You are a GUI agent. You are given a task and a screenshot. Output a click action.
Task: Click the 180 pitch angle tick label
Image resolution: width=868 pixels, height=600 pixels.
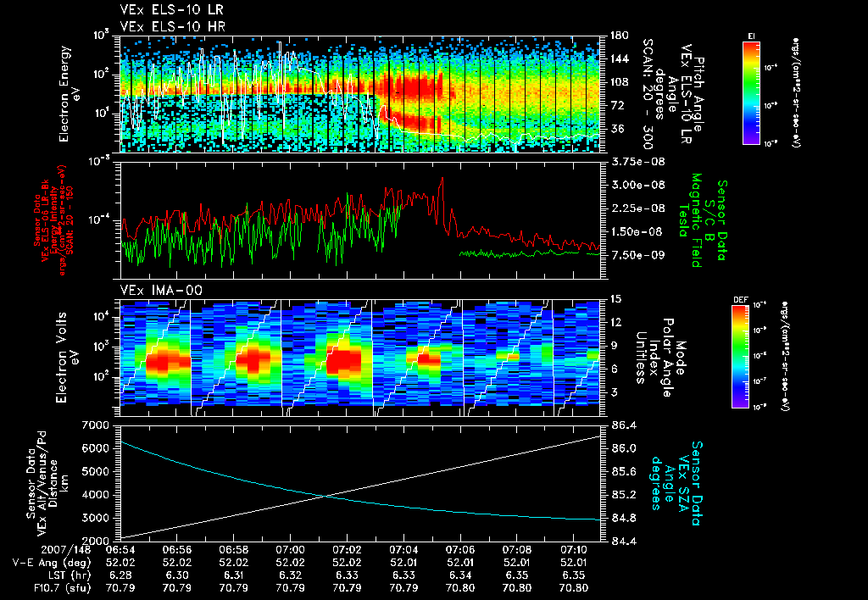tap(619, 36)
